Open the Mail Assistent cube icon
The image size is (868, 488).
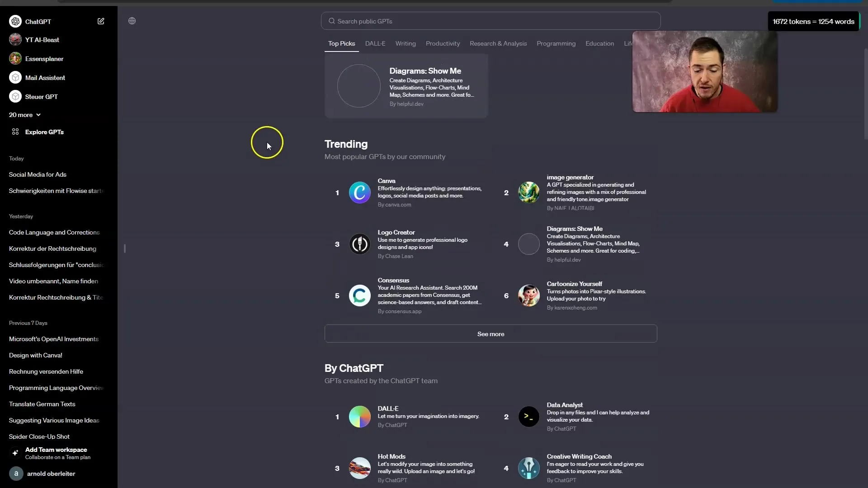[x=15, y=78]
